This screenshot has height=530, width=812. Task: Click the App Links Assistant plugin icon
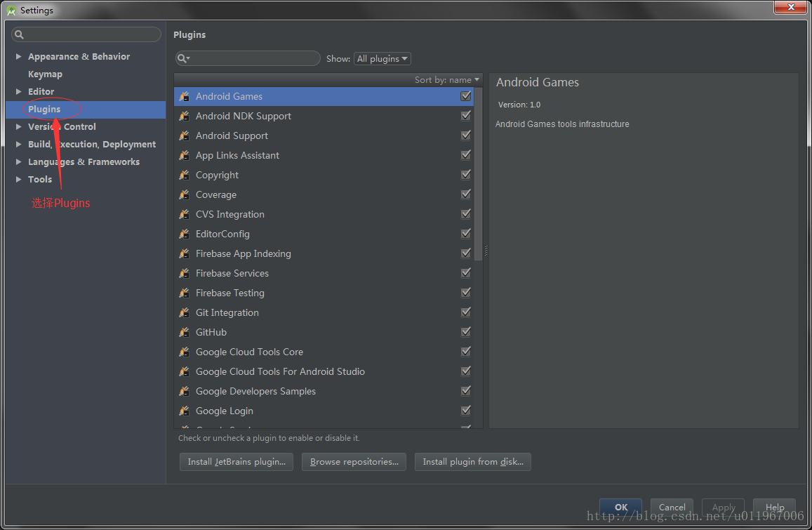pyautogui.click(x=184, y=155)
